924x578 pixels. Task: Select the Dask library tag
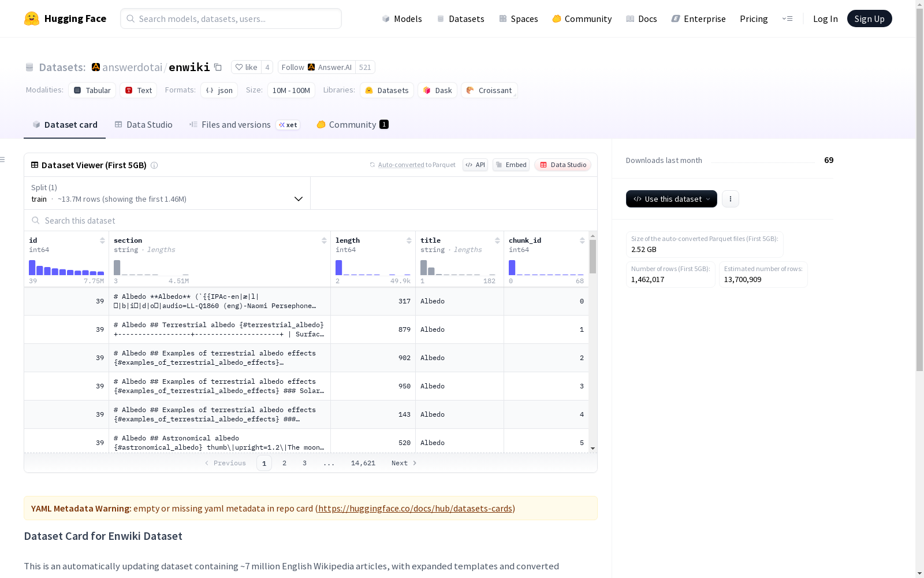[438, 90]
